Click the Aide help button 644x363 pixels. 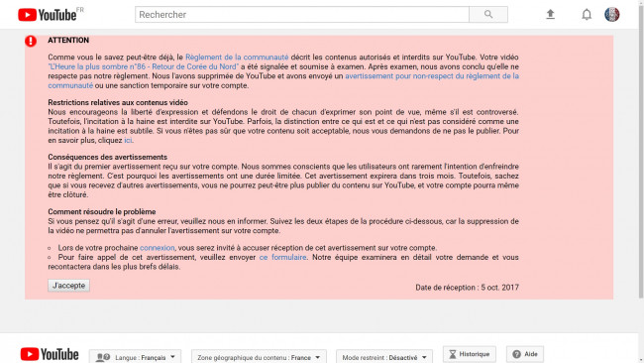coord(525,354)
